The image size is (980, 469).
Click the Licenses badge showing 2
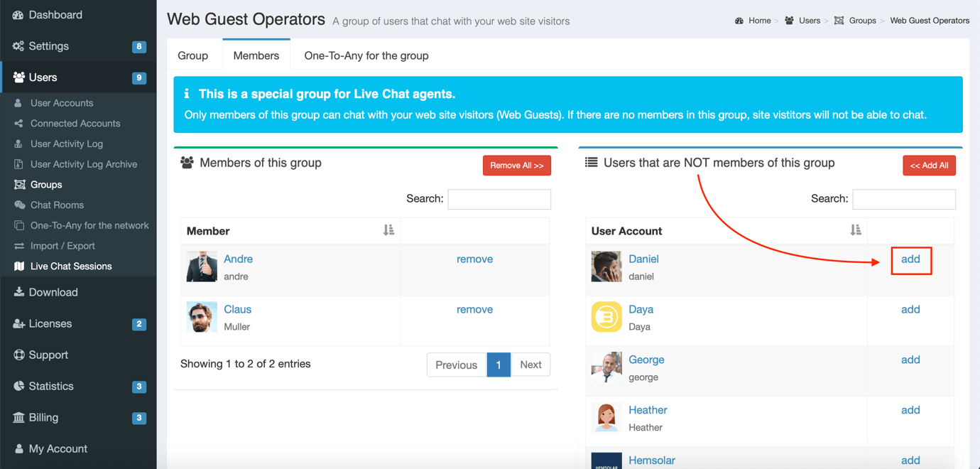139,324
